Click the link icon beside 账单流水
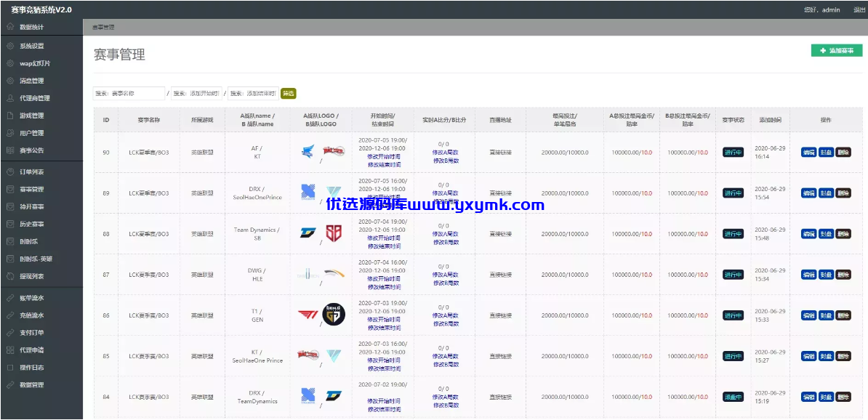 [x=10, y=298]
